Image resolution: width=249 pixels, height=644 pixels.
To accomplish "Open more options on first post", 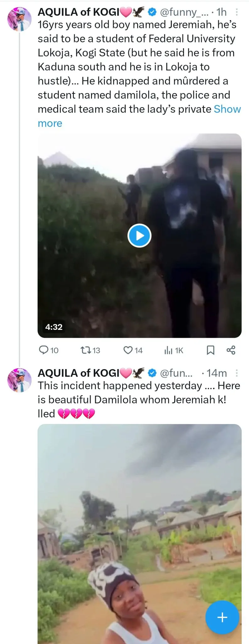I will (x=237, y=12).
